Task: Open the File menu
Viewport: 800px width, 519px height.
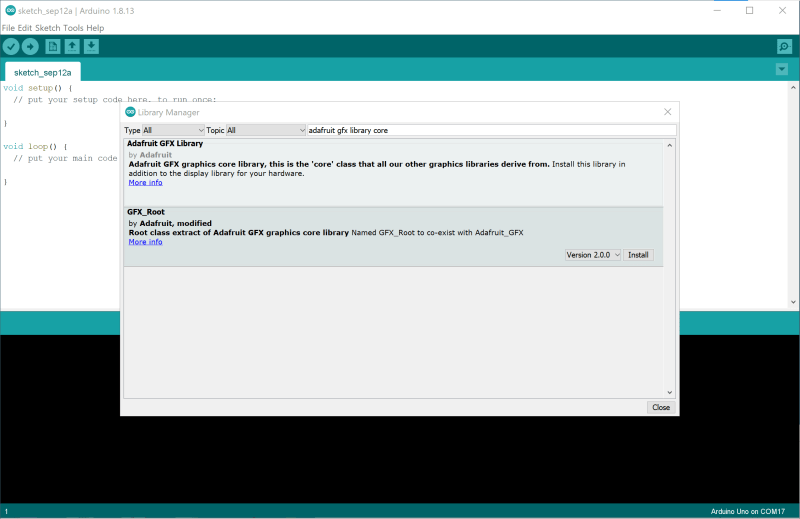Action: coord(8,28)
